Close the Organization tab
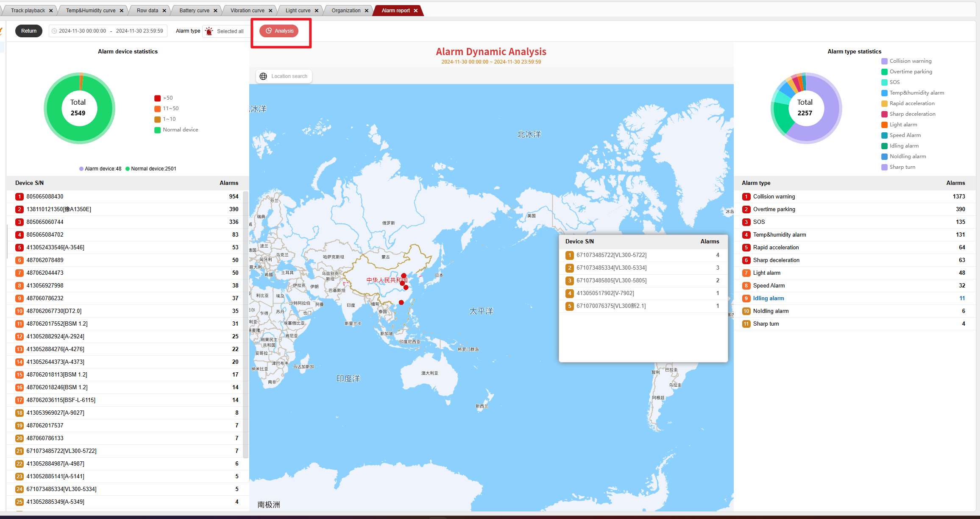The width and height of the screenshot is (980, 519). pyautogui.click(x=367, y=11)
